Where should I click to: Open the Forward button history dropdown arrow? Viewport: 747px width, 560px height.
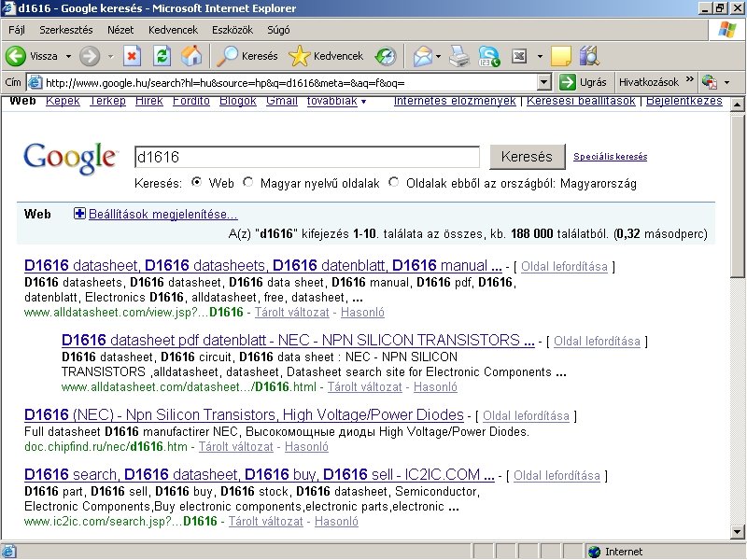(x=110, y=56)
